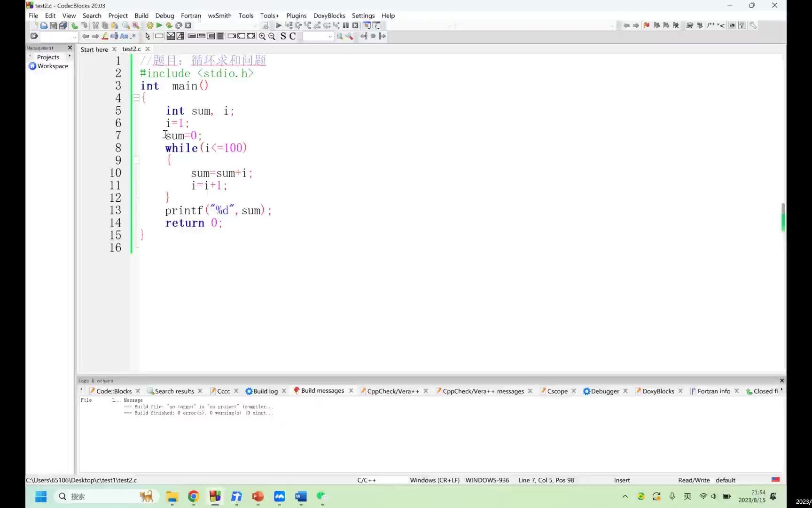Click the green Run icon
The image size is (812, 508).
click(x=159, y=25)
